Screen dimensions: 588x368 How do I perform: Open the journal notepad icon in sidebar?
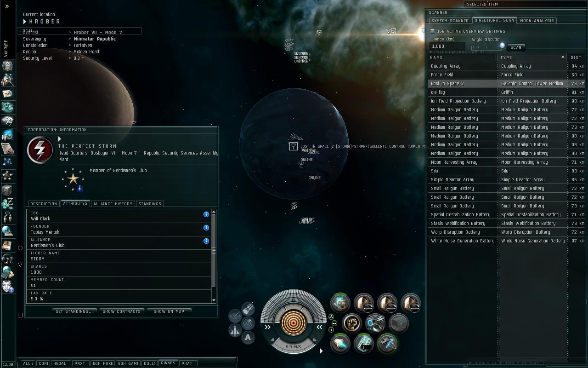7,148
